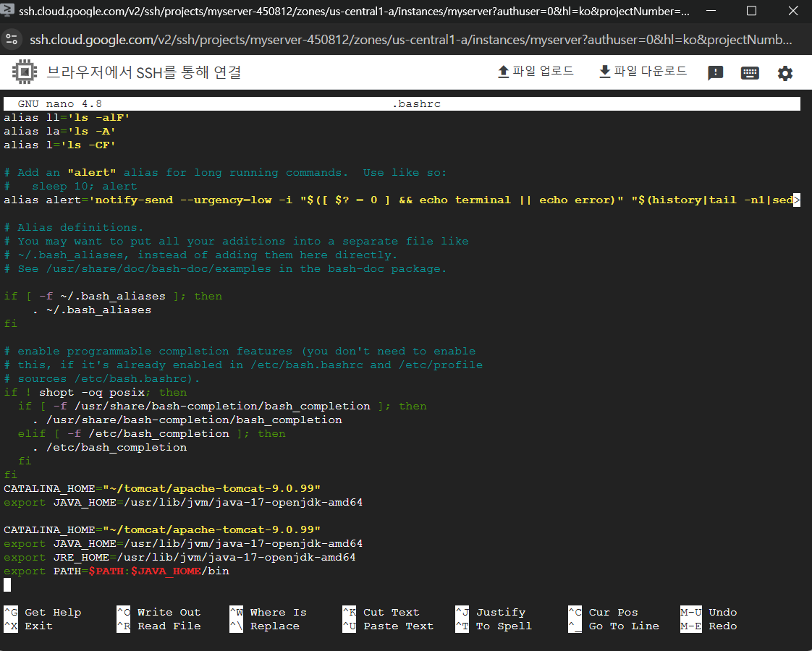Click the upload file arrow icon

coord(504,72)
